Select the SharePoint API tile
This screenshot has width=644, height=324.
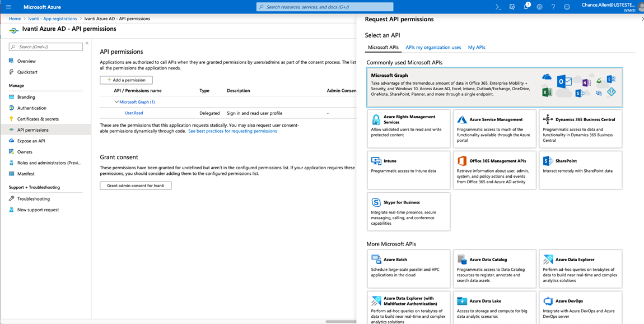pos(580,170)
